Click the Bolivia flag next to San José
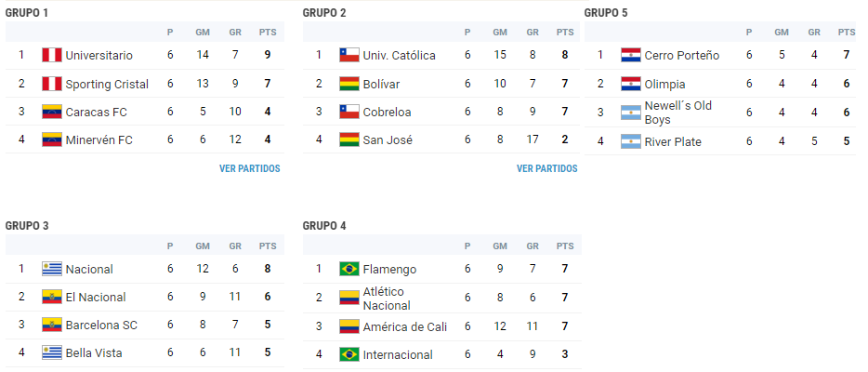 point(349,140)
